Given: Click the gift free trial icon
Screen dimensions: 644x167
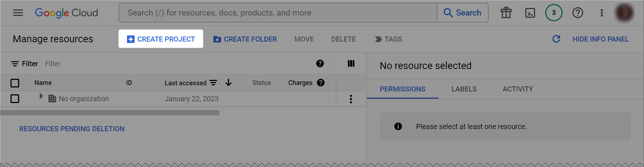Looking at the screenshot, I should [x=506, y=13].
